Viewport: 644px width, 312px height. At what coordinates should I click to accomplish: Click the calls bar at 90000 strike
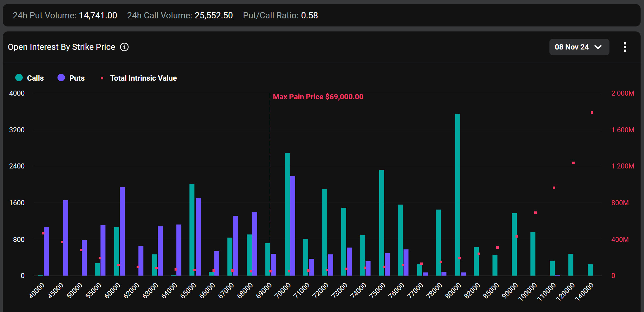(514, 244)
